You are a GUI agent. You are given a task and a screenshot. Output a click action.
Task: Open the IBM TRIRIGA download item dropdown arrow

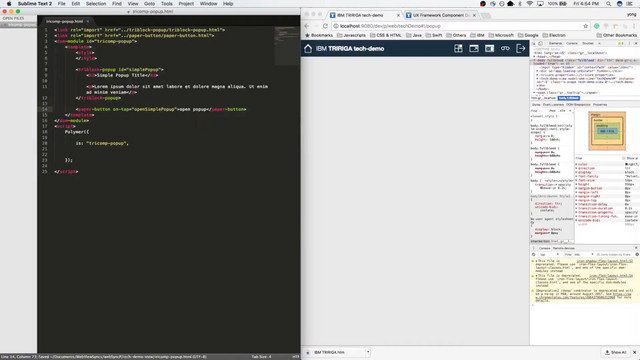pos(368,352)
